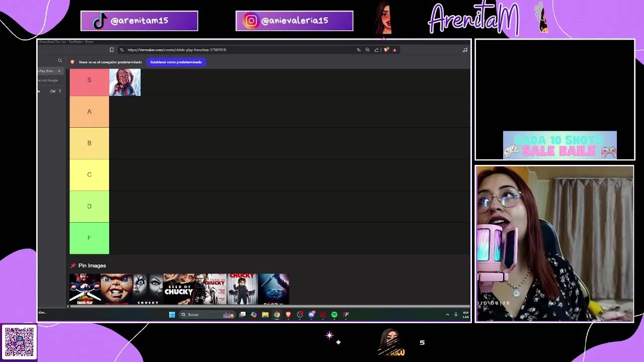Open site settings icon left of URL
Image resolution: width=644 pixels, height=362 pixels.
coord(122,50)
